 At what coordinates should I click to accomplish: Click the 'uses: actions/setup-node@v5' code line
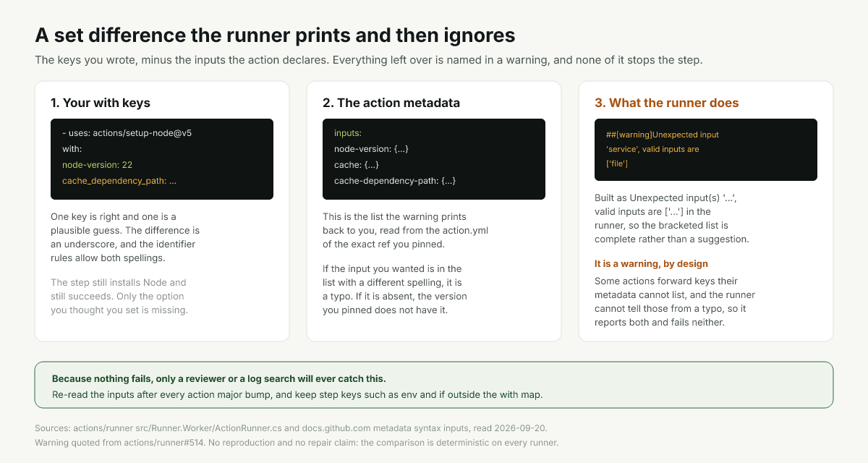click(x=127, y=133)
